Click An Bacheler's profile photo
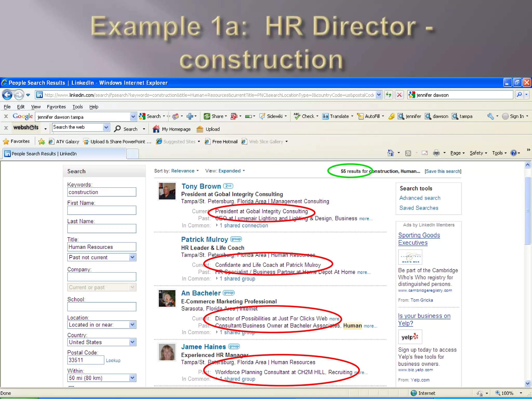The height and width of the screenshot is (399, 532). click(x=167, y=298)
